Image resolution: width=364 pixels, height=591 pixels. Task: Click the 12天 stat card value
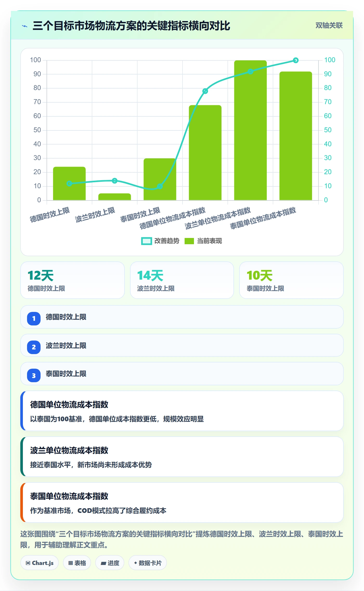coord(41,276)
